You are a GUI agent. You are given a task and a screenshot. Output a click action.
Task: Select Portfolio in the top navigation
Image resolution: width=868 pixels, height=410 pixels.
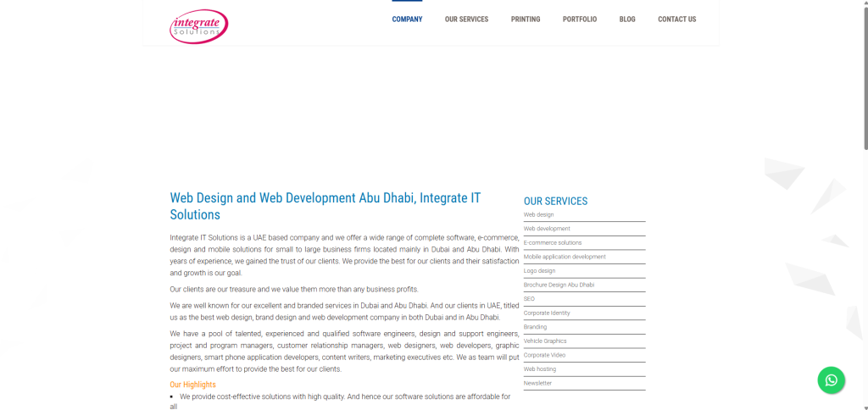click(x=580, y=19)
